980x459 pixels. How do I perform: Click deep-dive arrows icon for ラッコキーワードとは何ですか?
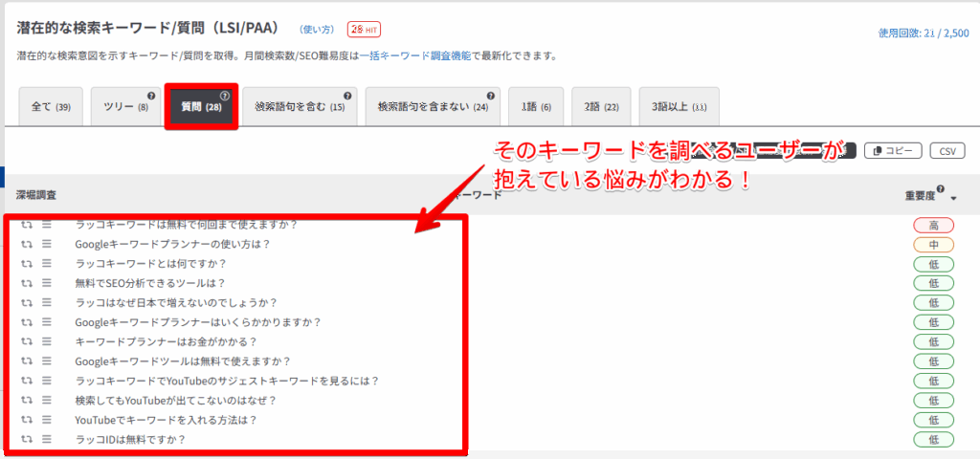[x=27, y=264]
